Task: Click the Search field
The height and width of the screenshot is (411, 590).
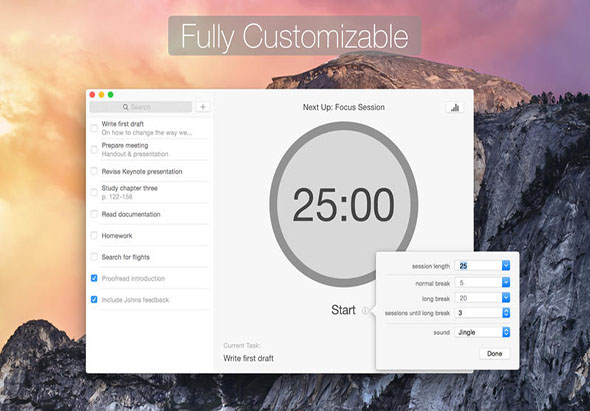Action: coord(141,107)
